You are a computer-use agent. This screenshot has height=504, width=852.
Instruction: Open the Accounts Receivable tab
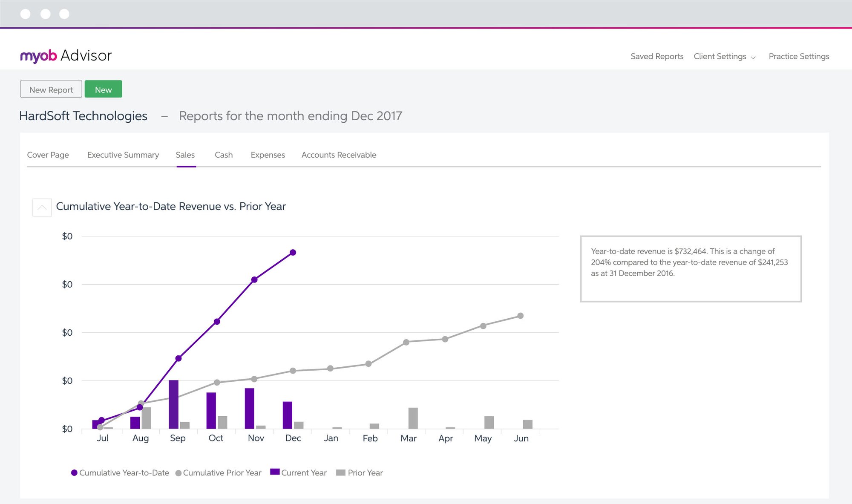tap(339, 155)
